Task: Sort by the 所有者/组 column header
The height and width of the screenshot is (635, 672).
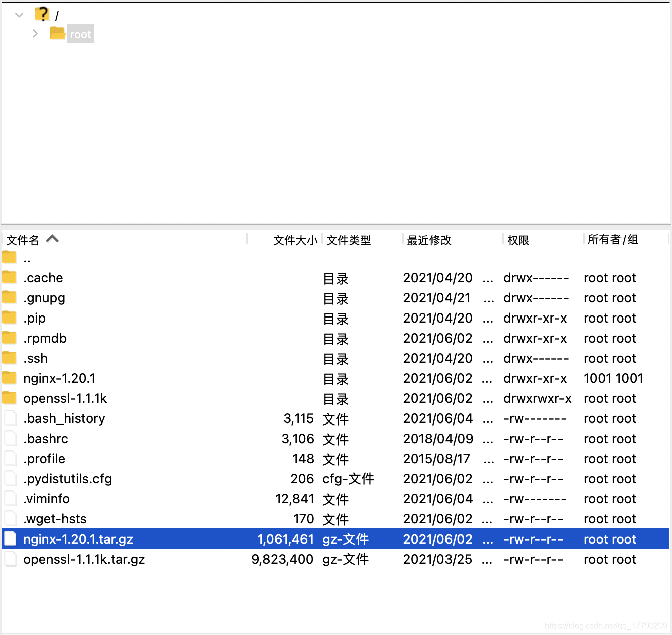Action: pos(613,240)
